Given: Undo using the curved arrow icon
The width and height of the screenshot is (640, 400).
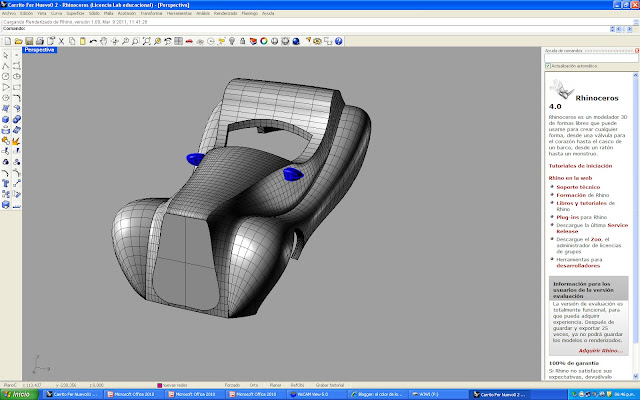Looking at the screenshot, I should point(93,41).
